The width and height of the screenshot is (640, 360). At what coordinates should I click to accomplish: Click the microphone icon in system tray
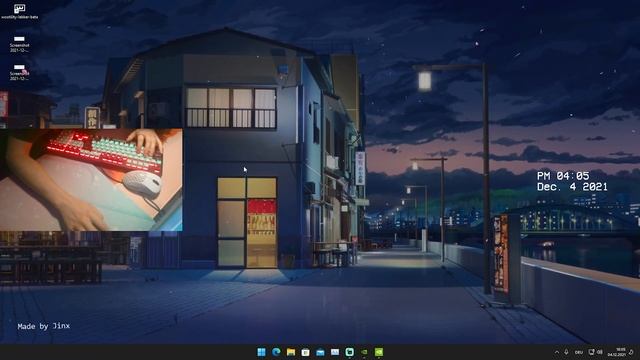567,352
